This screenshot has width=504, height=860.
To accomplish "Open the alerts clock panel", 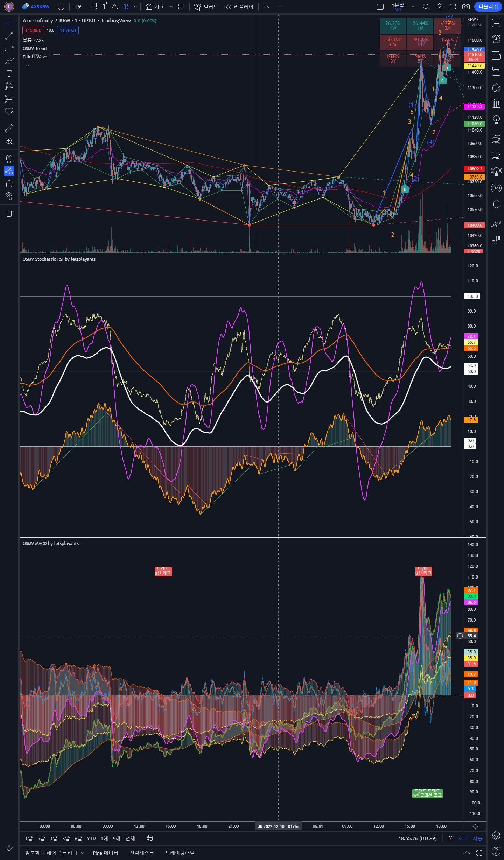I will click(x=496, y=39).
